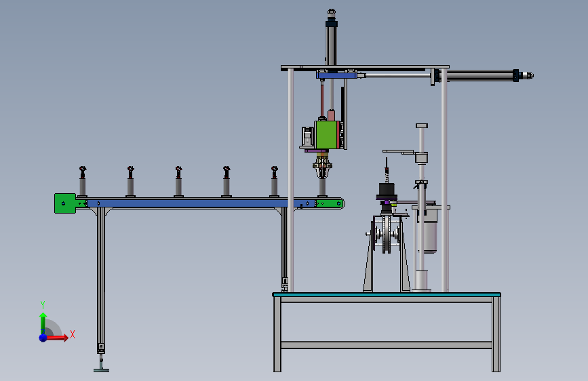The height and width of the screenshot is (381, 588).
Task: Select the small blue slide plate under gantry top
Action: point(337,75)
